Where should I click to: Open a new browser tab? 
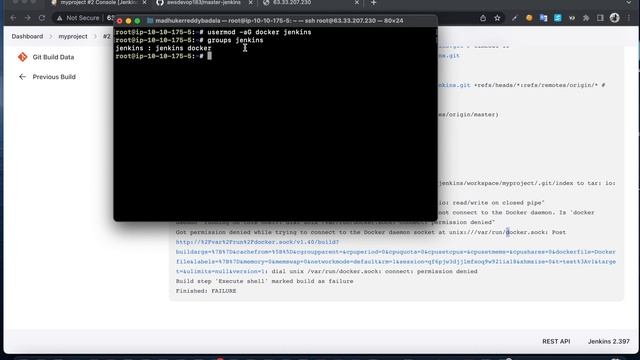373,3
